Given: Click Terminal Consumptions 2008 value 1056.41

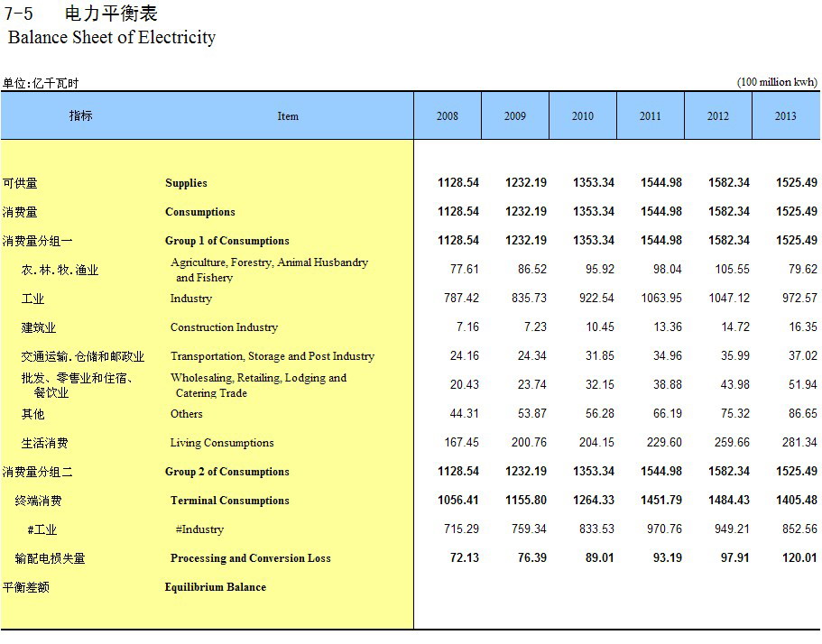Looking at the screenshot, I should coord(458,500).
